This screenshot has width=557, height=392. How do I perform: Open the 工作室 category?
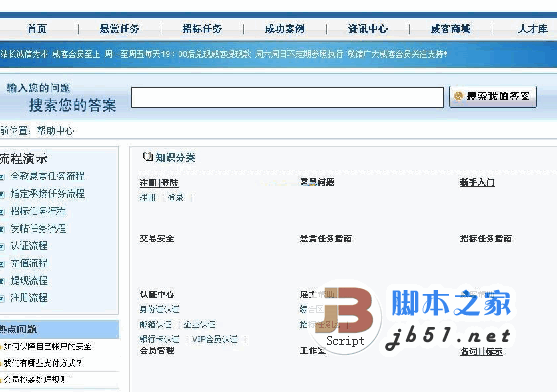[313, 350]
